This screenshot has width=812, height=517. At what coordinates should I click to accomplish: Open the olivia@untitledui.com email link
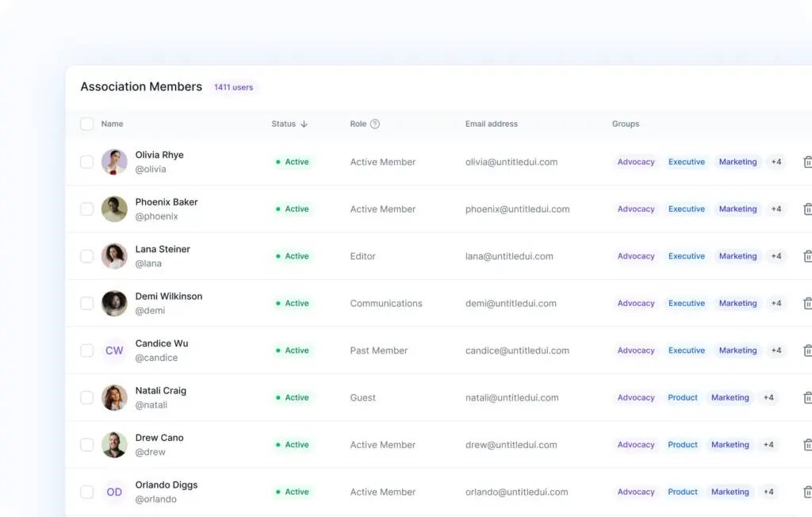(511, 162)
